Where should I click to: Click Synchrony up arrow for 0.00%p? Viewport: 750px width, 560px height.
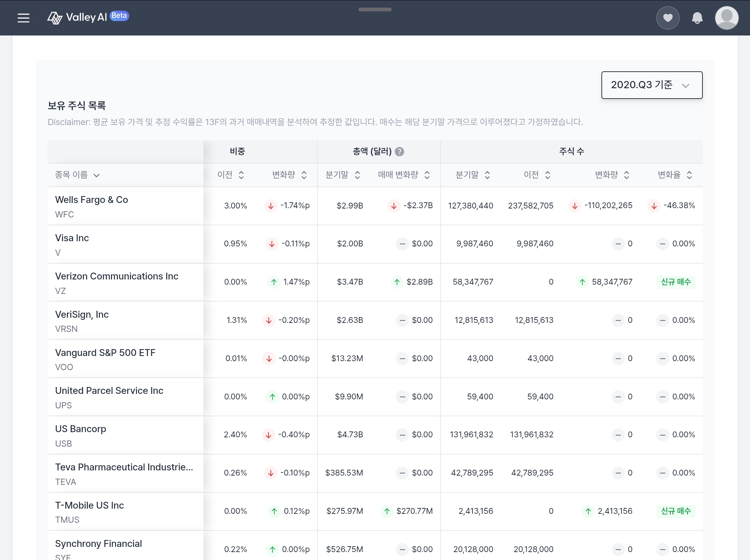click(273, 550)
